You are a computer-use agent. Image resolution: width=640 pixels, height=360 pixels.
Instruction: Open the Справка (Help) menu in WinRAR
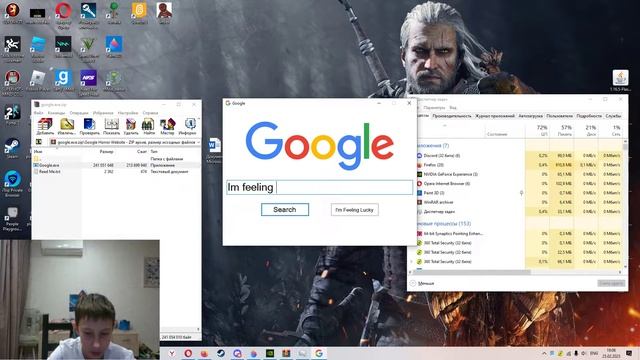click(x=150, y=113)
